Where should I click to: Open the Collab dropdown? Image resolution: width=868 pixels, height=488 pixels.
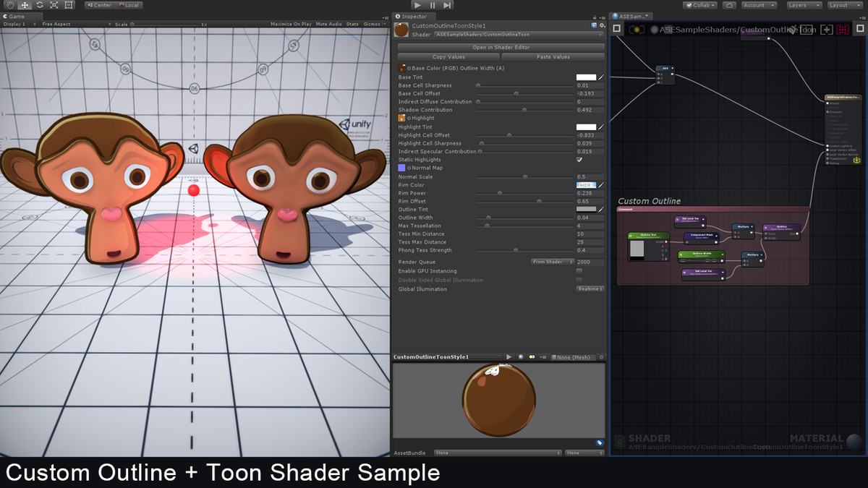tap(699, 5)
